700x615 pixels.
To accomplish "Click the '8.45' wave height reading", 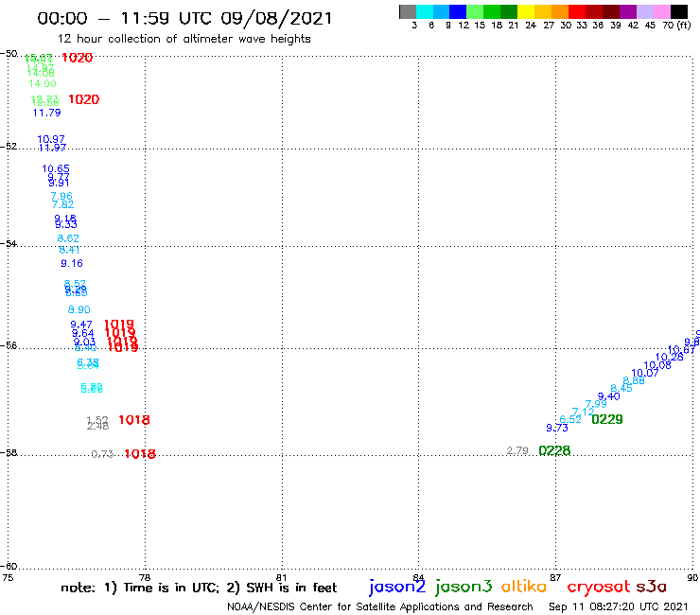I will 621,388.
